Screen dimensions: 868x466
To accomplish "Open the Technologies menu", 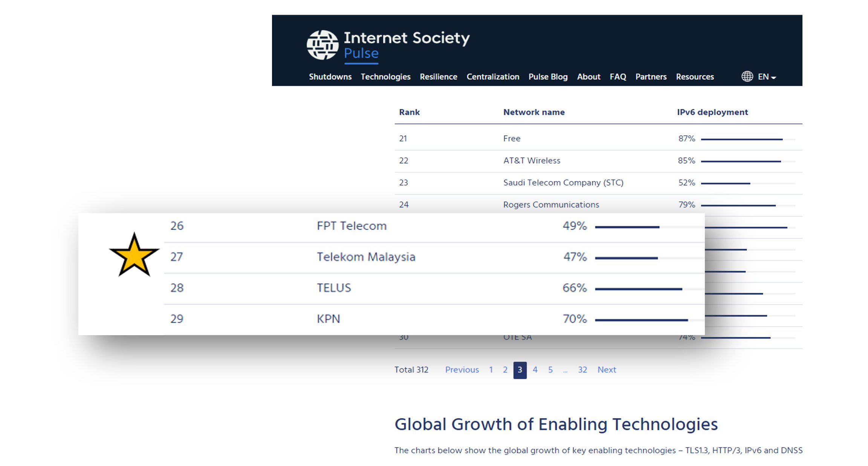I will coord(385,77).
